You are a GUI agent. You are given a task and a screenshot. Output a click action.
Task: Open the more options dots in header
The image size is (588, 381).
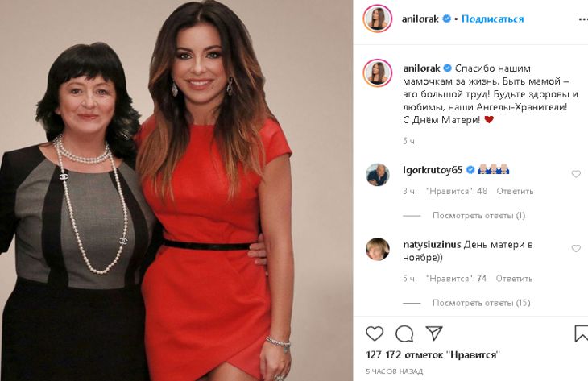tap(582, 19)
